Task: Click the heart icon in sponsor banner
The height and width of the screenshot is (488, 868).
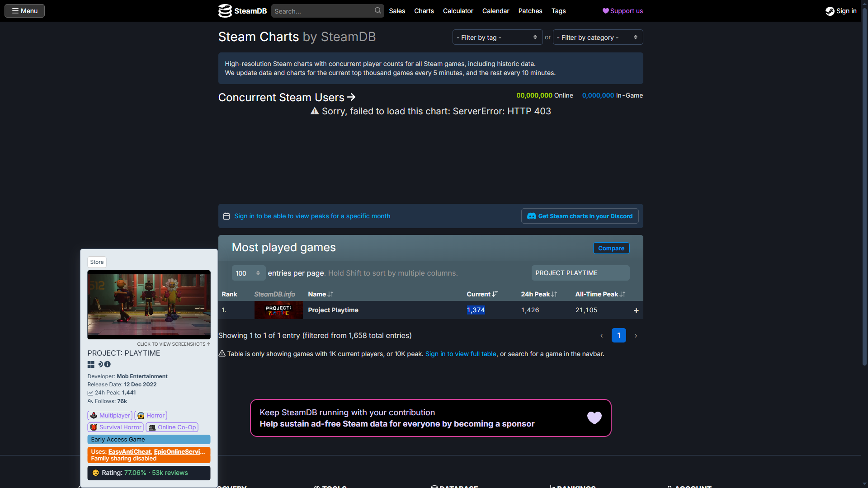Action: point(594,418)
